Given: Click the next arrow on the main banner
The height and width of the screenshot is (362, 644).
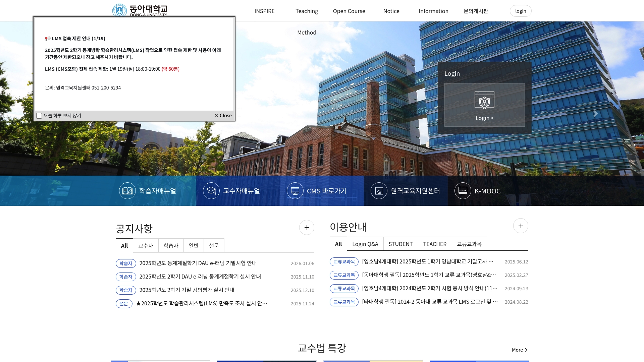Looking at the screenshot, I should [595, 114].
